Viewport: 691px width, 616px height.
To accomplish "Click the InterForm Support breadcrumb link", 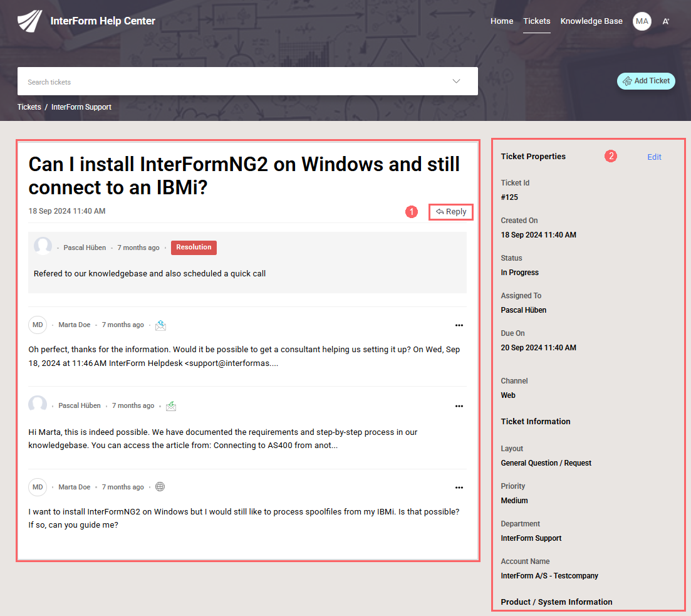I will (x=81, y=107).
